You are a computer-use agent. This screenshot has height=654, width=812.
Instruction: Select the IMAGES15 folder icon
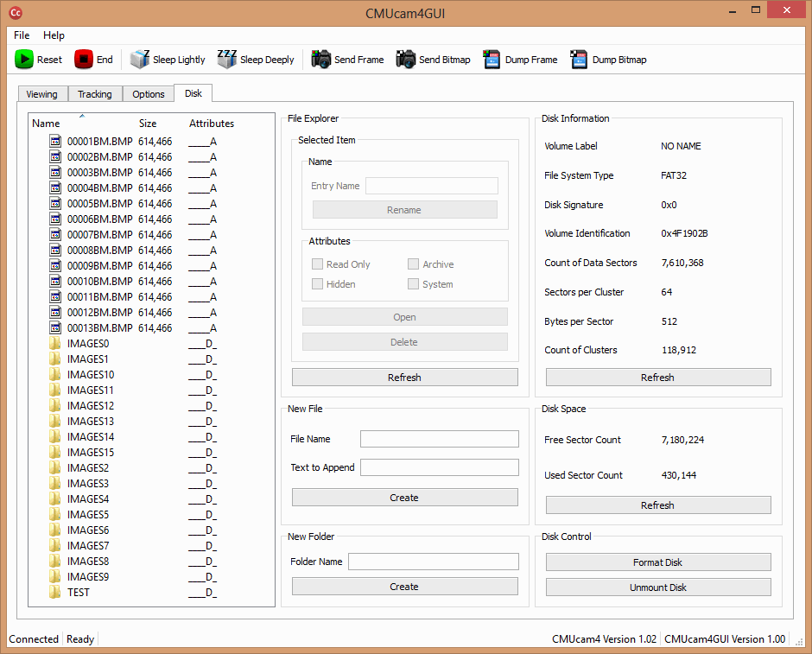(55, 452)
